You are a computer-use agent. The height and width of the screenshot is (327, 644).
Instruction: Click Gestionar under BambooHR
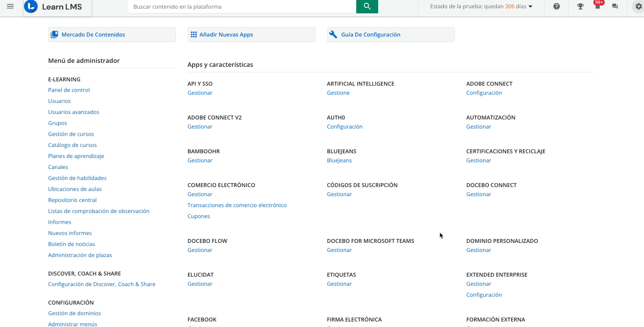200,160
